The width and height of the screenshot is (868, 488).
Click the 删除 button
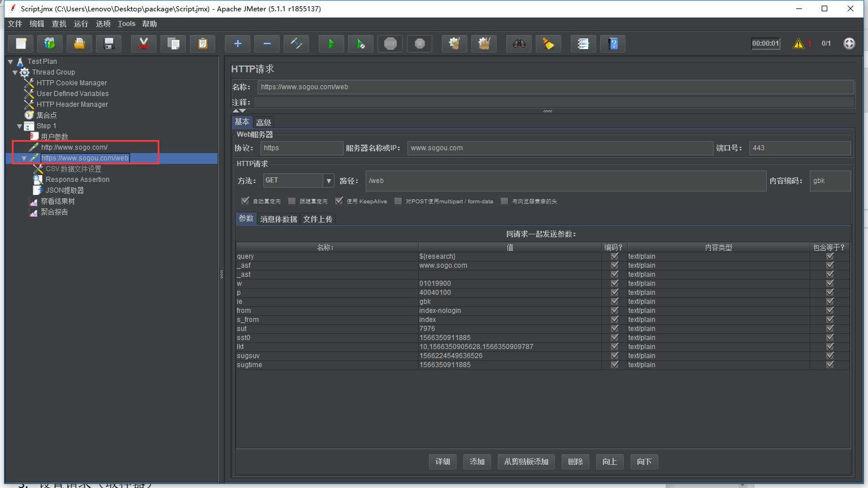tap(575, 461)
